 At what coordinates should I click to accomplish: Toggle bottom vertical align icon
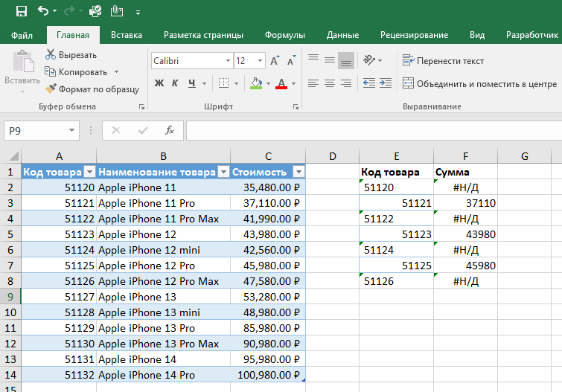coord(346,60)
